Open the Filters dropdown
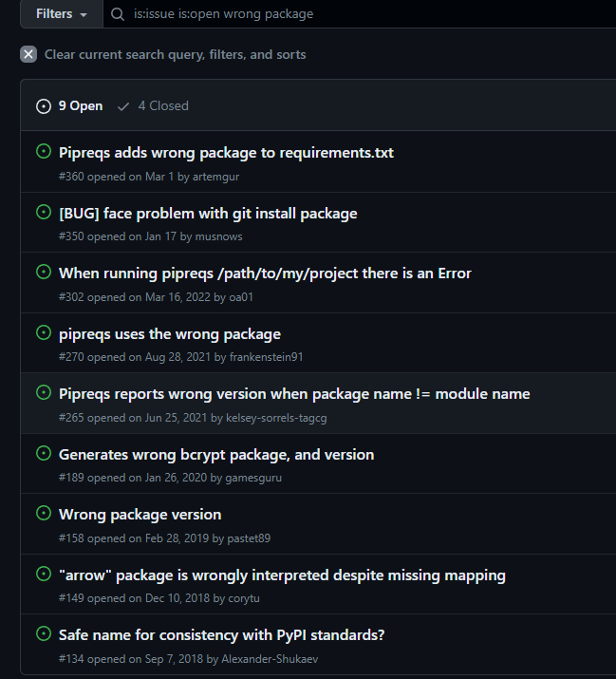The image size is (616, 679). coord(61,14)
